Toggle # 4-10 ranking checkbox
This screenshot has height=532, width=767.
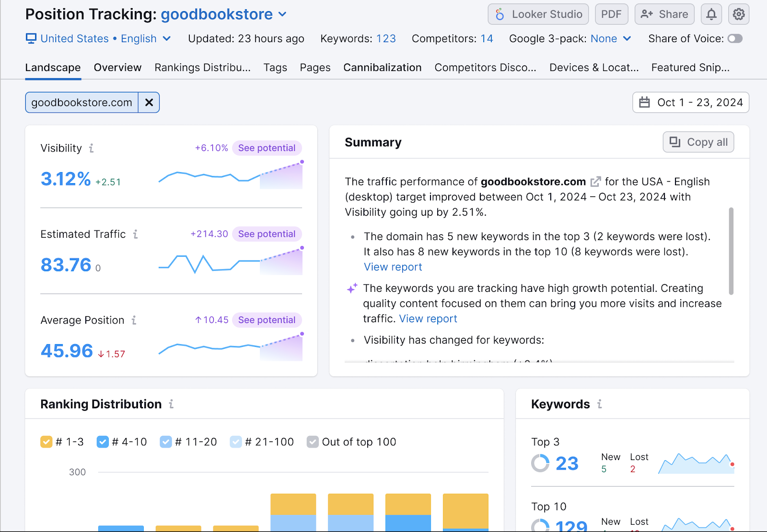[103, 442]
